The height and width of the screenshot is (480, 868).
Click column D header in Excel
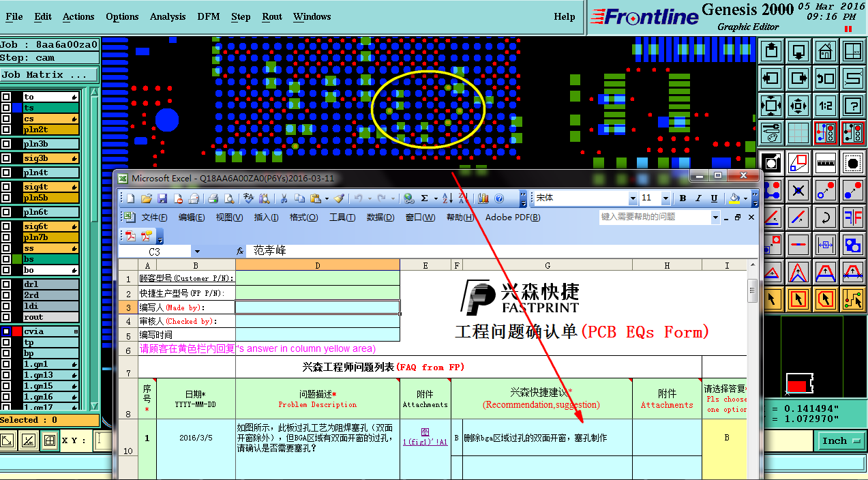tap(318, 265)
